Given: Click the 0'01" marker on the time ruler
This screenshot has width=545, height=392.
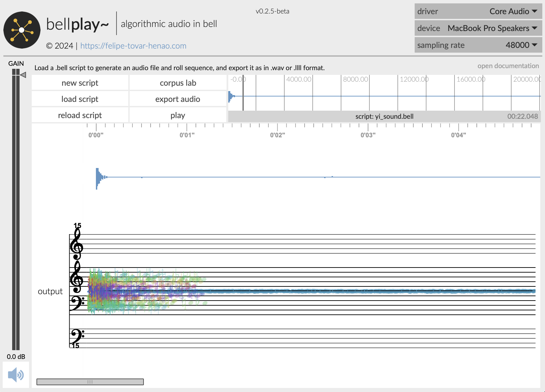Looking at the screenshot, I should coord(187,135).
